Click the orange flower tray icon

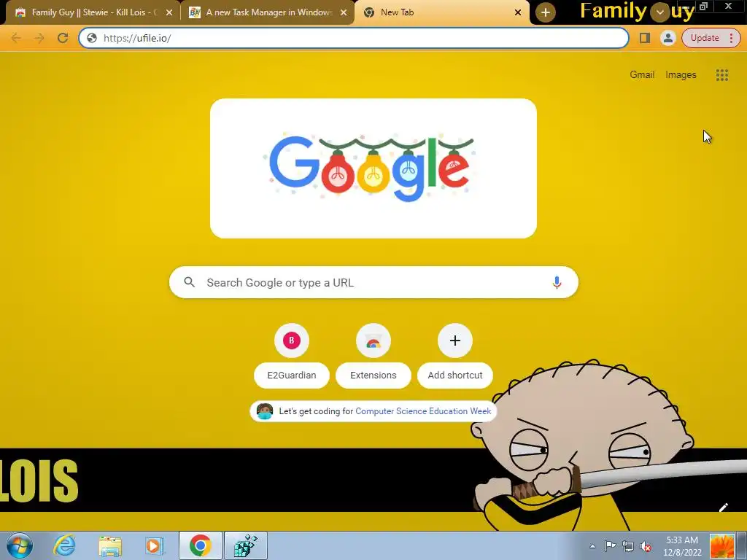[x=721, y=546]
